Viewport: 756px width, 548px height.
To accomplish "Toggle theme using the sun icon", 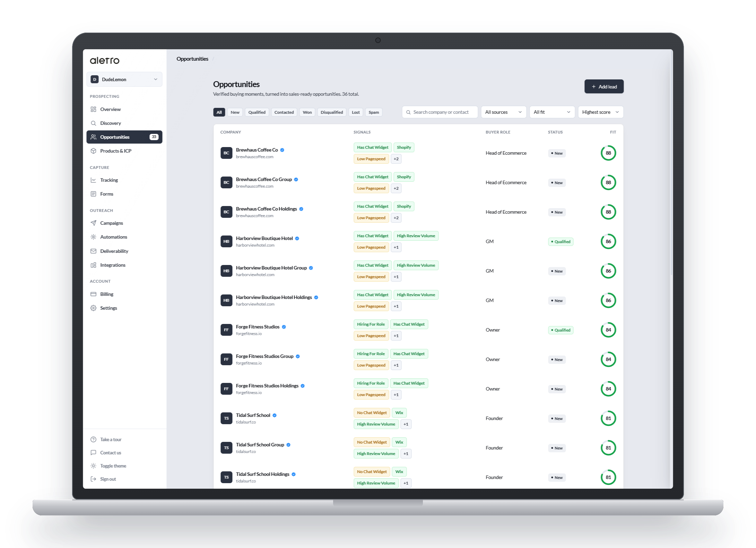I will [x=93, y=466].
